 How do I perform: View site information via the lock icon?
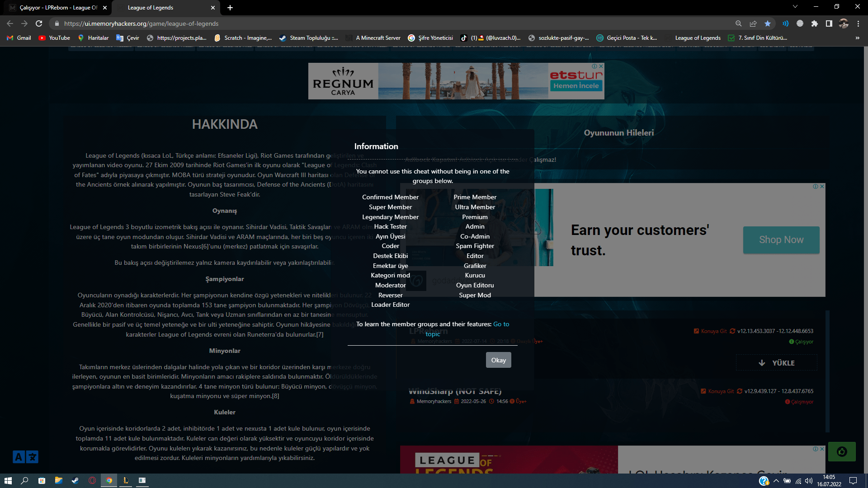[57, 23]
